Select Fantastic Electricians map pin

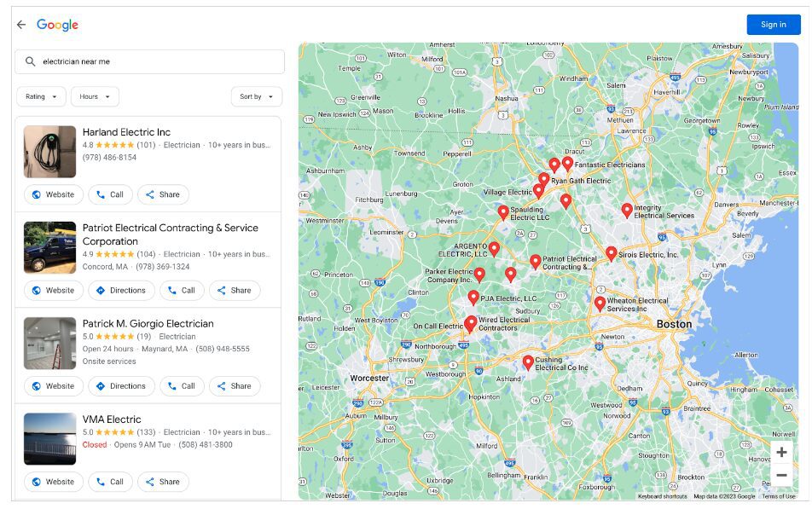click(567, 164)
